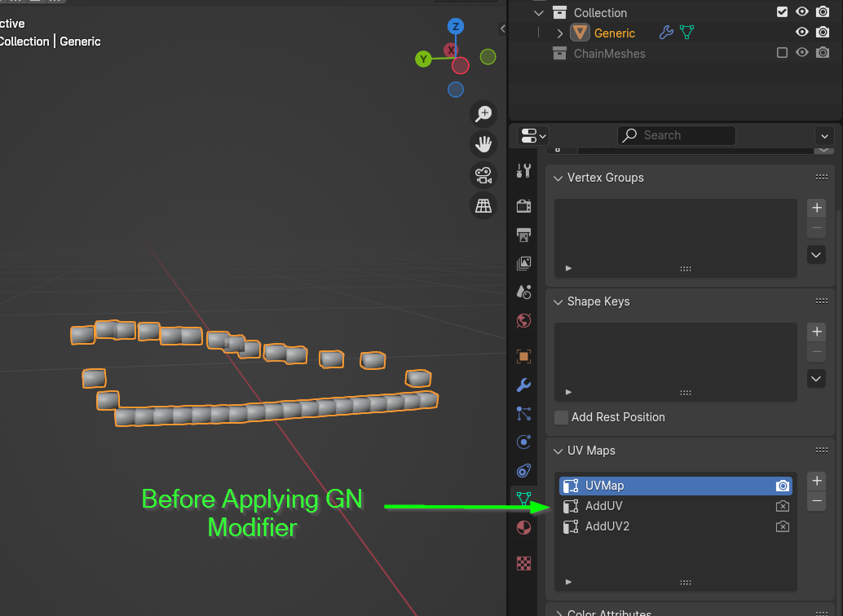Open the Tool properties tab

[x=523, y=171]
